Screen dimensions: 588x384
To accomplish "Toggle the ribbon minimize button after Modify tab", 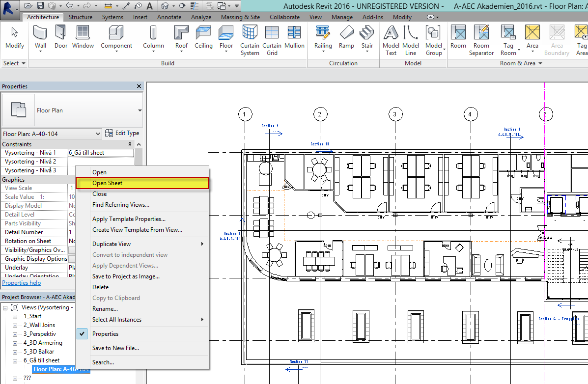I will [430, 17].
